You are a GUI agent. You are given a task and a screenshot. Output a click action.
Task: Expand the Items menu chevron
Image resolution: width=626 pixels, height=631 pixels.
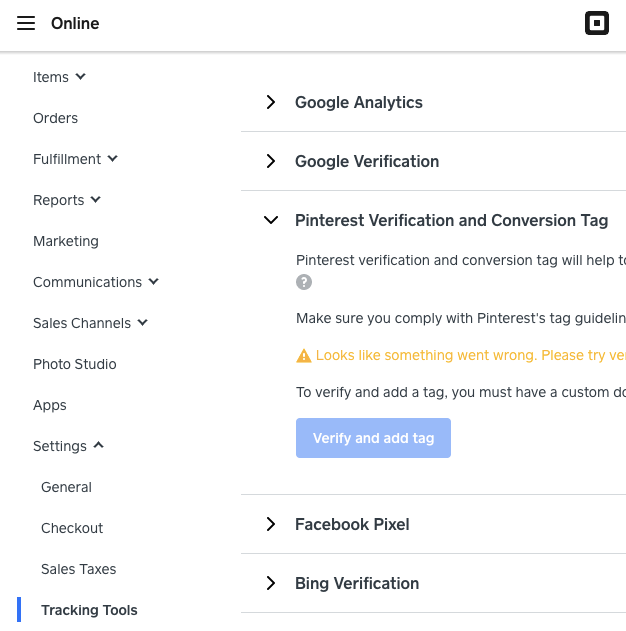(80, 76)
